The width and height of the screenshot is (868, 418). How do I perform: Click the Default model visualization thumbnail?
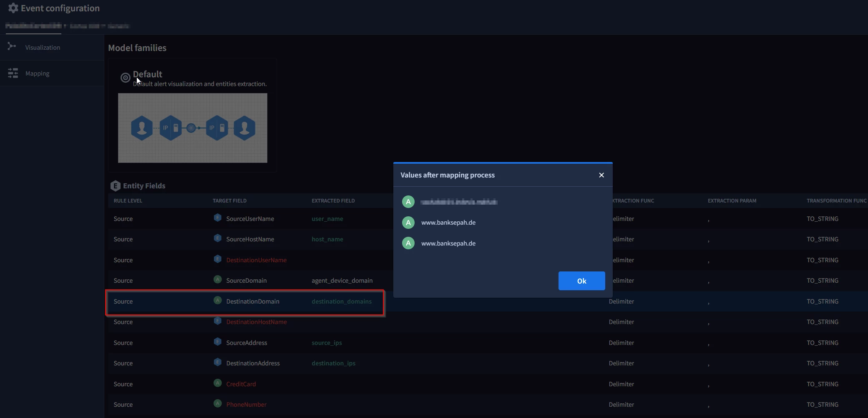(193, 128)
